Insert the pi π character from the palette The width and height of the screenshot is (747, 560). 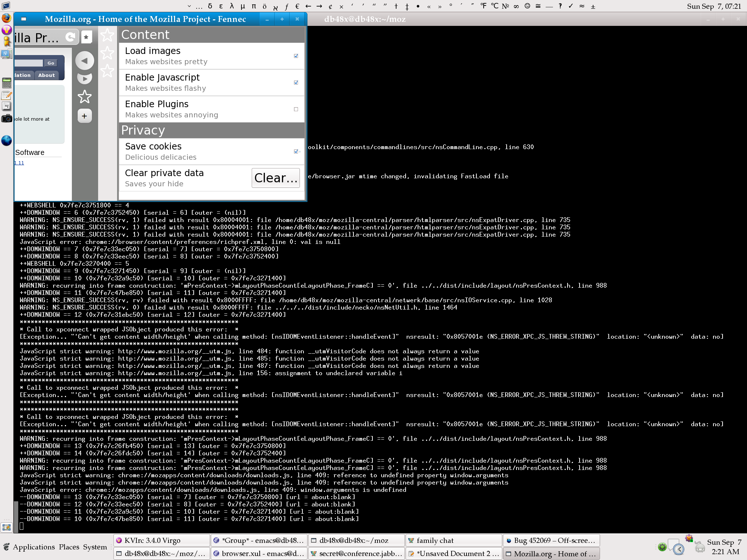pos(254,6)
